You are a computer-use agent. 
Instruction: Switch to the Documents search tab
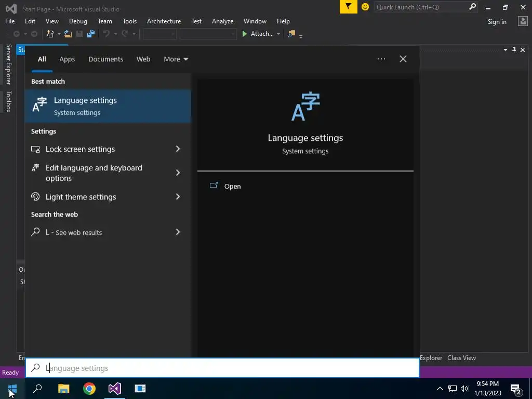coord(105,59)
